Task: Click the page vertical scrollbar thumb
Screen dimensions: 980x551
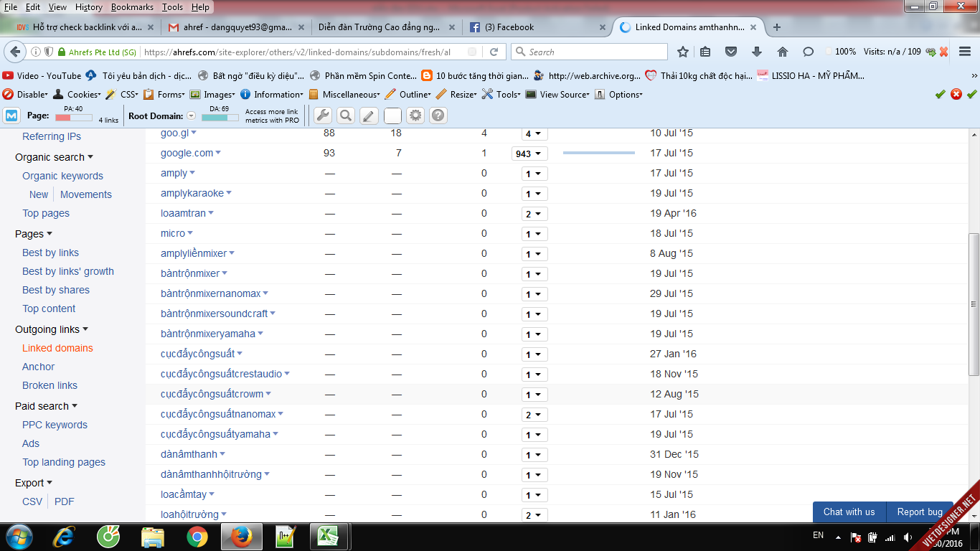Action: tap(974, 304)
